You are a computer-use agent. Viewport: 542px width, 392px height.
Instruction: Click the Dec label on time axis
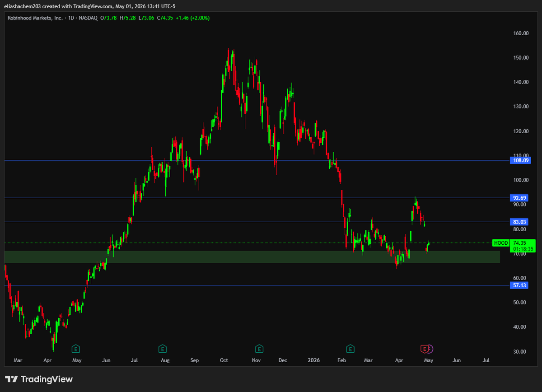click(283, 360)
